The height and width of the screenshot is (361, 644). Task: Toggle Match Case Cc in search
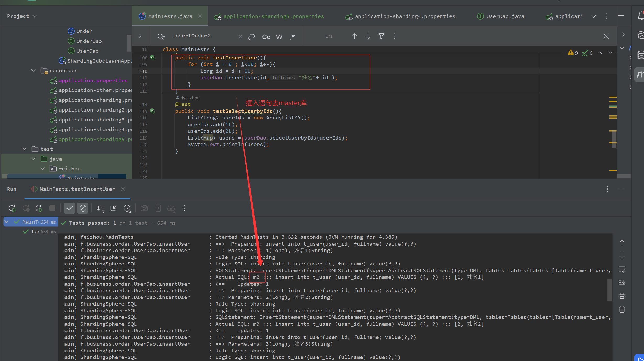[x=266, y=37]
